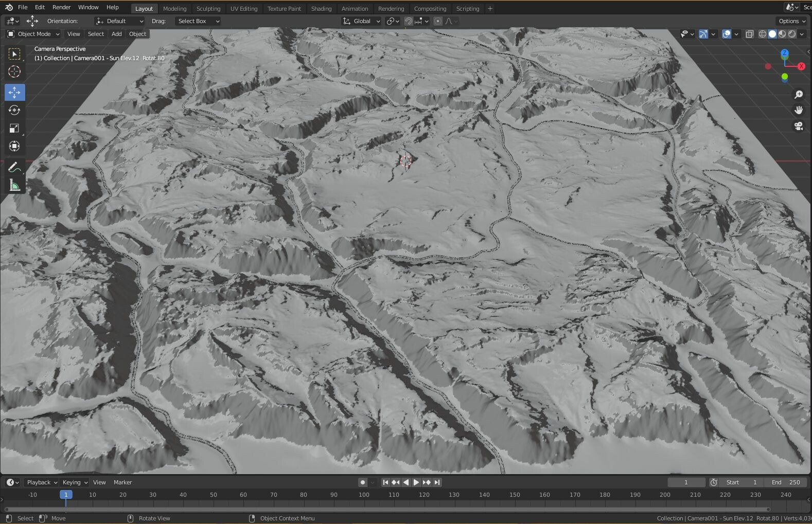Open the editor type selector in 3D viewport
This screenshot has width=812, height=524.
click(12, 21)
